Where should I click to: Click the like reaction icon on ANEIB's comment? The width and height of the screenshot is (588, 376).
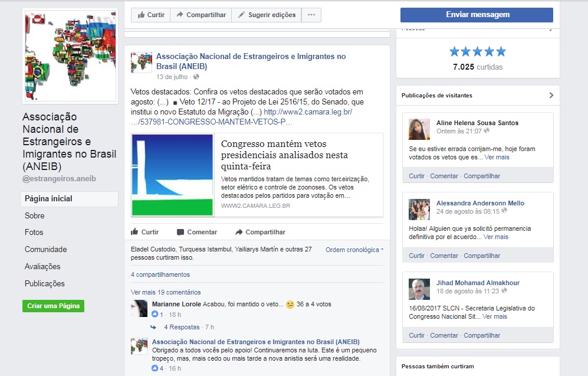point(155,368)
